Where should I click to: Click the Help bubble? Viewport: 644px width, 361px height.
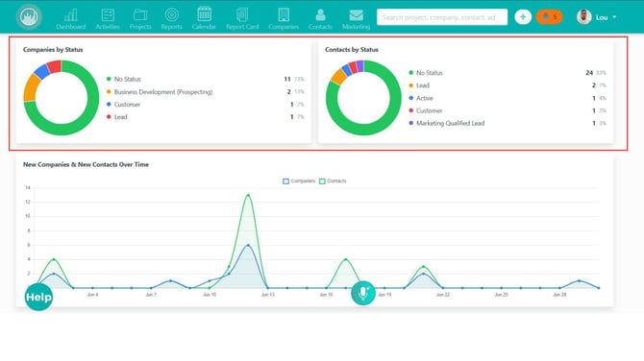(38, 297)
